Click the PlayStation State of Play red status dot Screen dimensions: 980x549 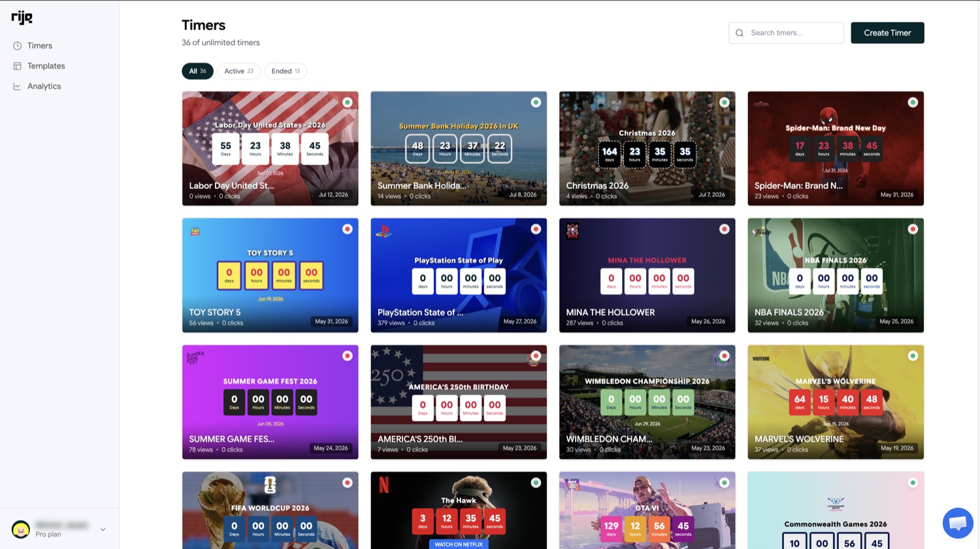click(x=536, y=229)
